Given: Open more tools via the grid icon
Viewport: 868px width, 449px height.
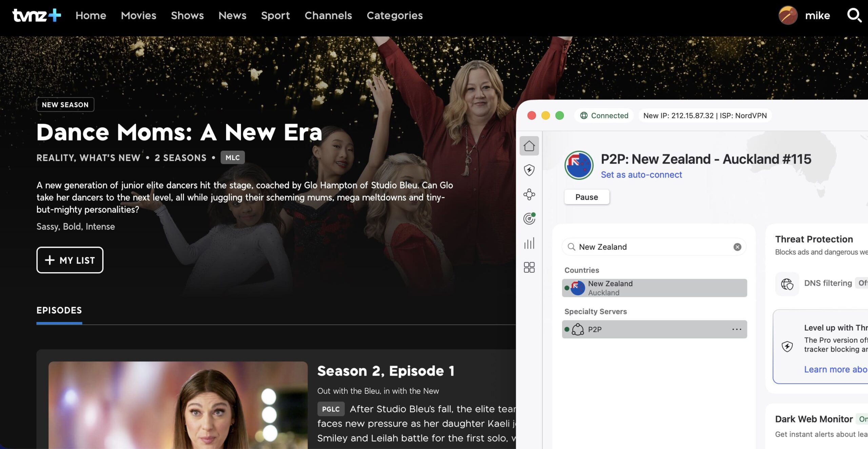Looking at the screenshot, I should [529, 268].
